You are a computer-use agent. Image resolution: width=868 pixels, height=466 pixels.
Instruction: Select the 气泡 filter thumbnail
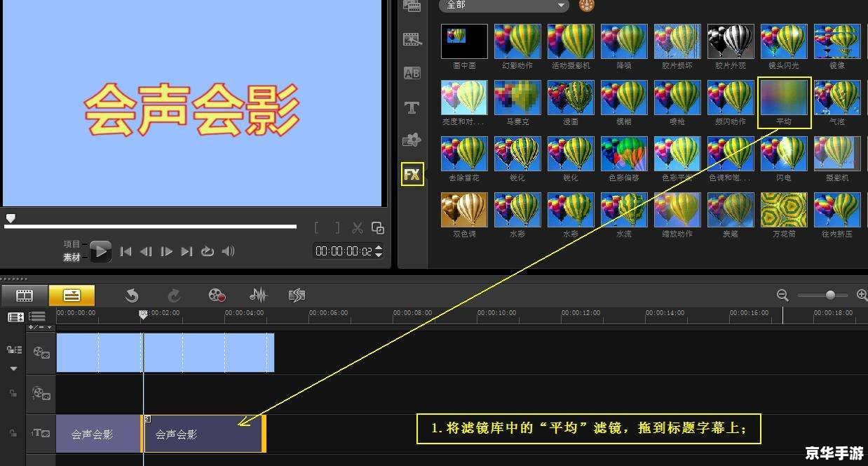[x=837, y=98]
